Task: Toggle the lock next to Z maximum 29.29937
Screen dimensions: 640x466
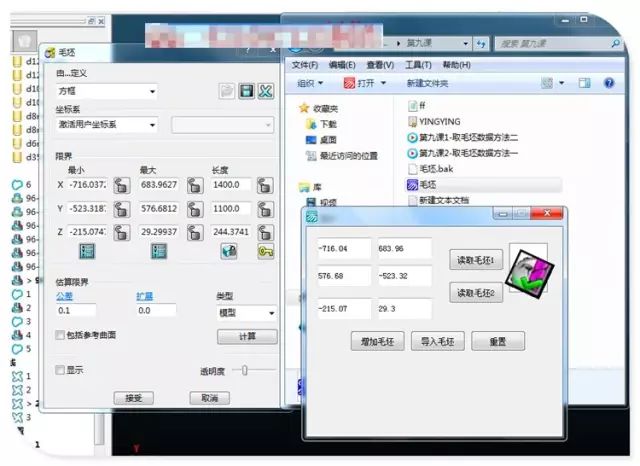Action: 195,232
